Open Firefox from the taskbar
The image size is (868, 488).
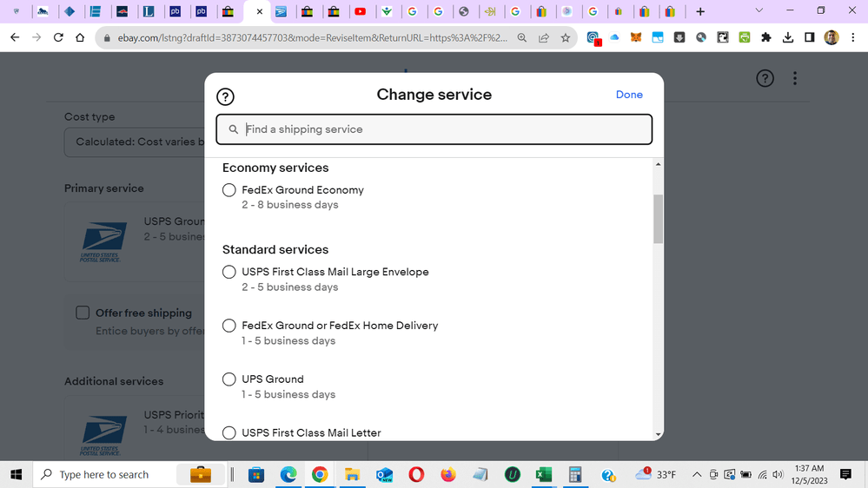[x=447, y=475]
